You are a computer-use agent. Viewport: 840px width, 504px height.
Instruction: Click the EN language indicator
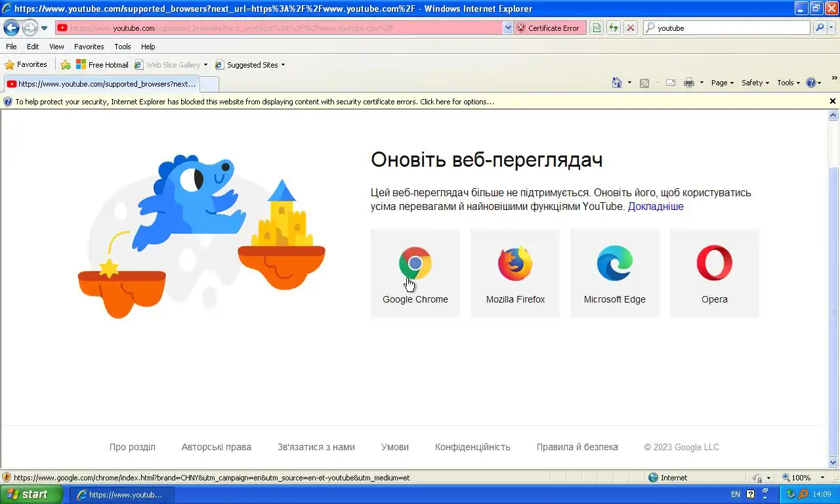tap(735, 494)
